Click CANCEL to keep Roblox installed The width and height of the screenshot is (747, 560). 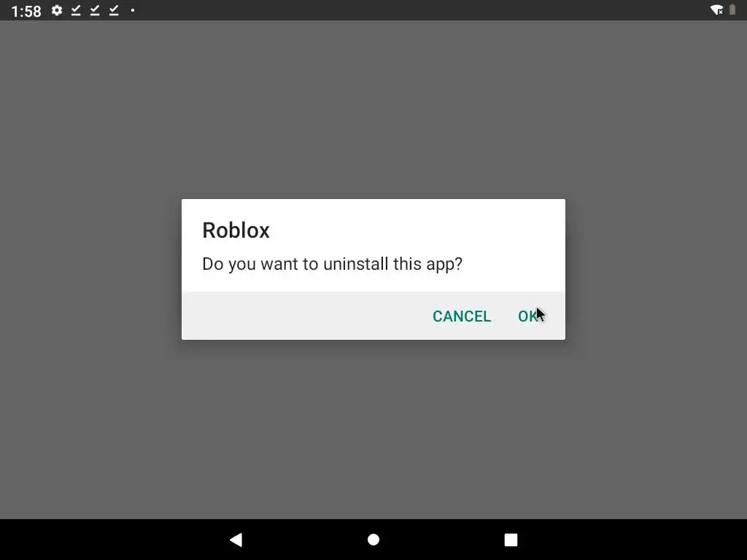(461, 316)
